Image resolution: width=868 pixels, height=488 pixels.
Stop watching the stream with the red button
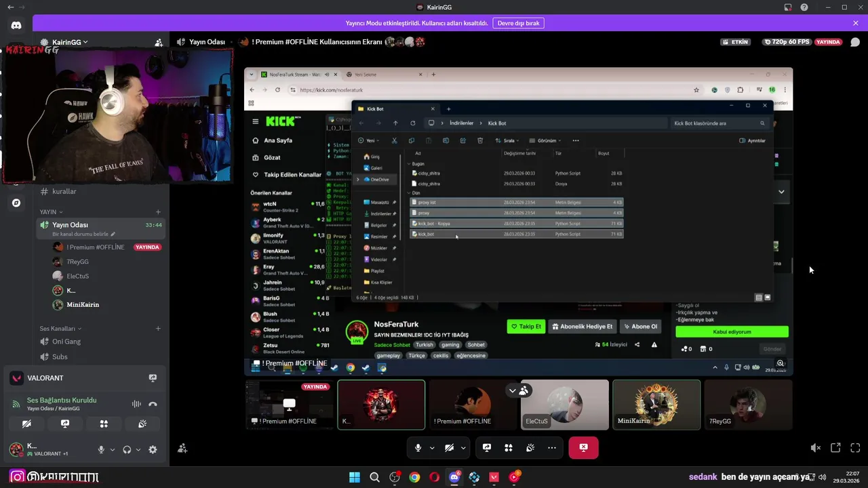pos(583,448)
